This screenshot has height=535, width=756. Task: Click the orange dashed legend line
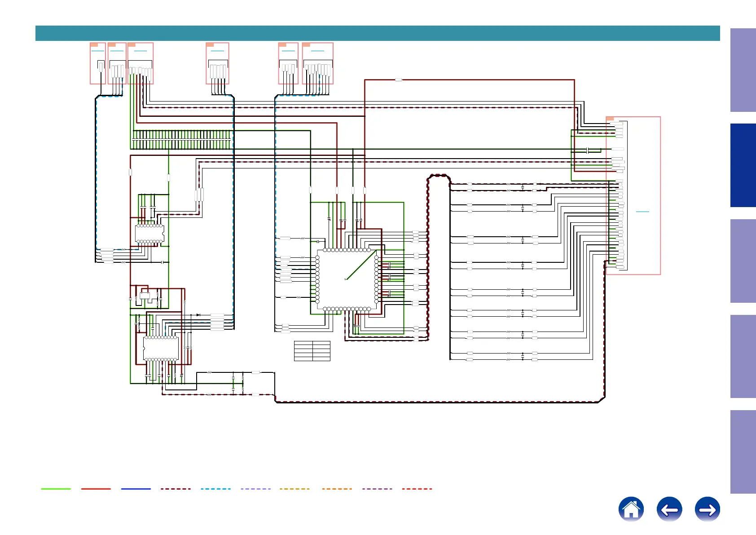pyautogui.click(x=337, y=489)
